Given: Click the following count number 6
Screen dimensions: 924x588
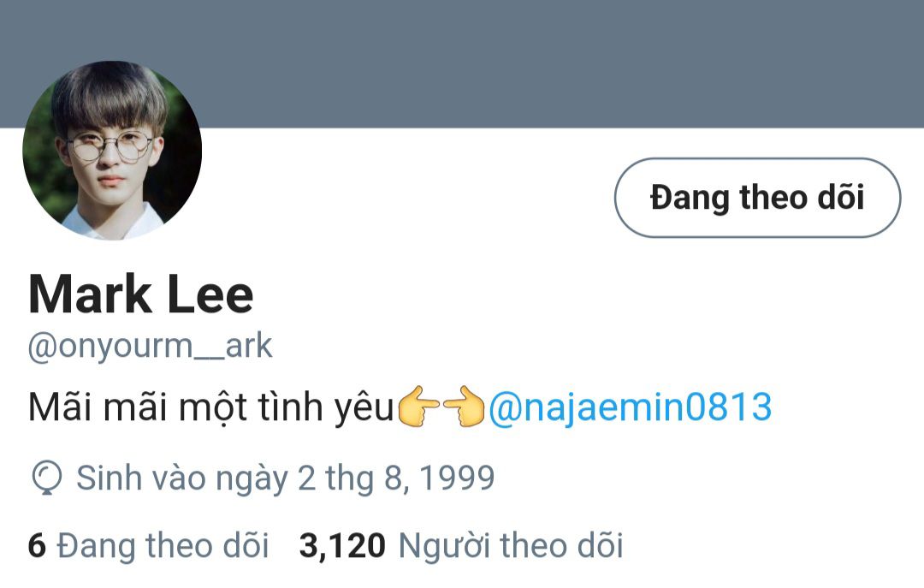Looking at the screenshot, I should 37,545.
